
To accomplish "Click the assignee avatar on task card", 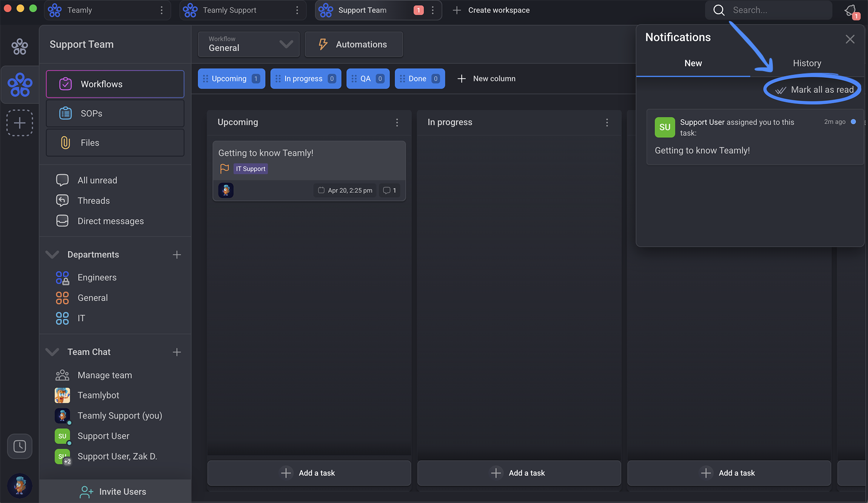I will click(226, 190).
